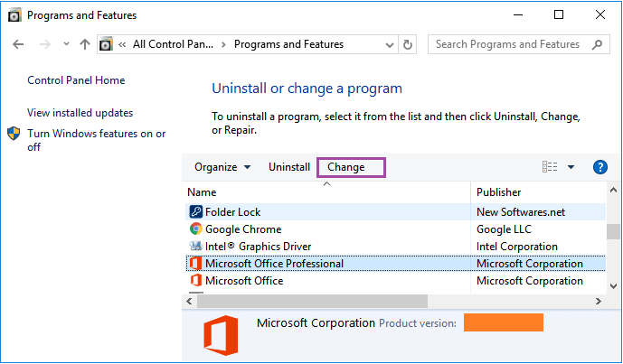
Task: Open Turn Windows features on or off
Action: (x=96, y=140)
